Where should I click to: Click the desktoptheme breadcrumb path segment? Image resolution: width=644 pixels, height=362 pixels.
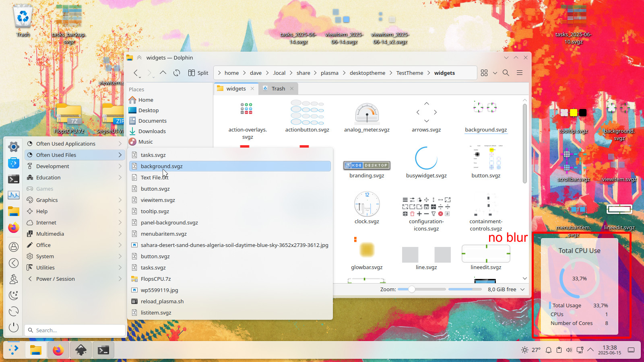[367, 73]
